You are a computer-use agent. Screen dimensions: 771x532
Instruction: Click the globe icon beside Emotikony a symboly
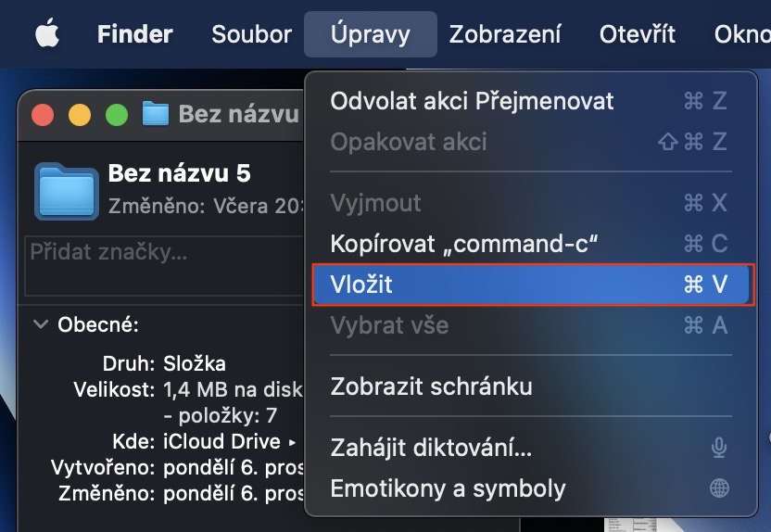click(x=718, y=488)
